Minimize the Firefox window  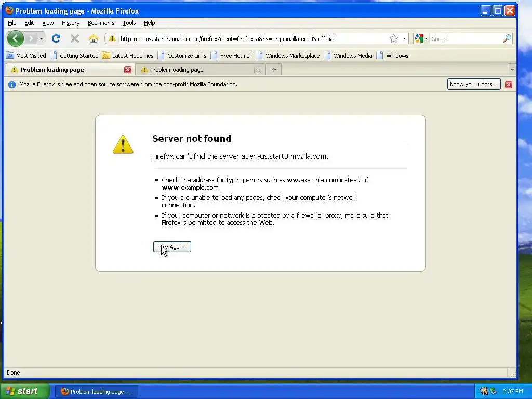[486, 11]
